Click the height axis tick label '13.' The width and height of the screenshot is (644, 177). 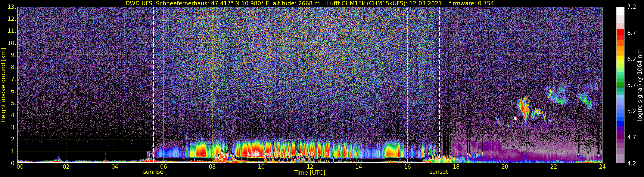tap(12, 7)
